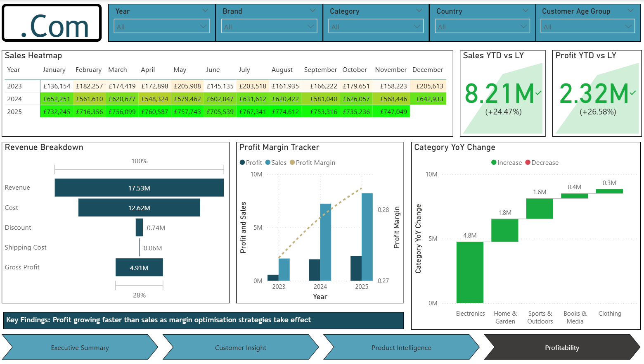Image resolution: width=644 pixels, height=364 pixels.
Task: Click checkmark icon beside 2.32M profit value
Action: pos(632,93)
